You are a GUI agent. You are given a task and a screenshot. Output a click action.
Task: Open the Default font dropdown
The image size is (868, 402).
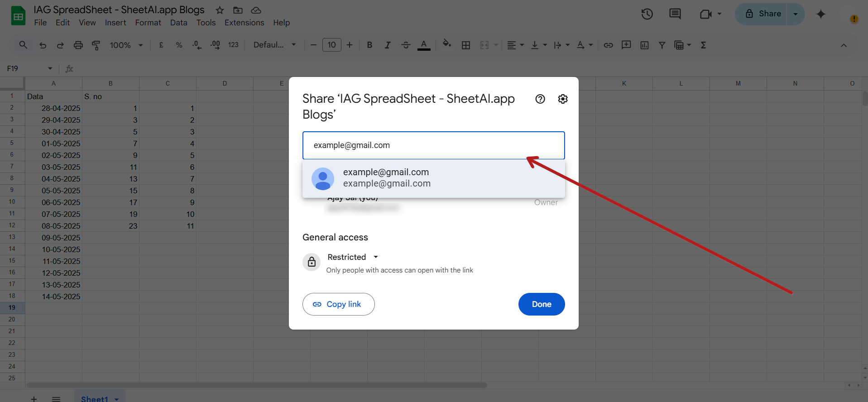274,45
